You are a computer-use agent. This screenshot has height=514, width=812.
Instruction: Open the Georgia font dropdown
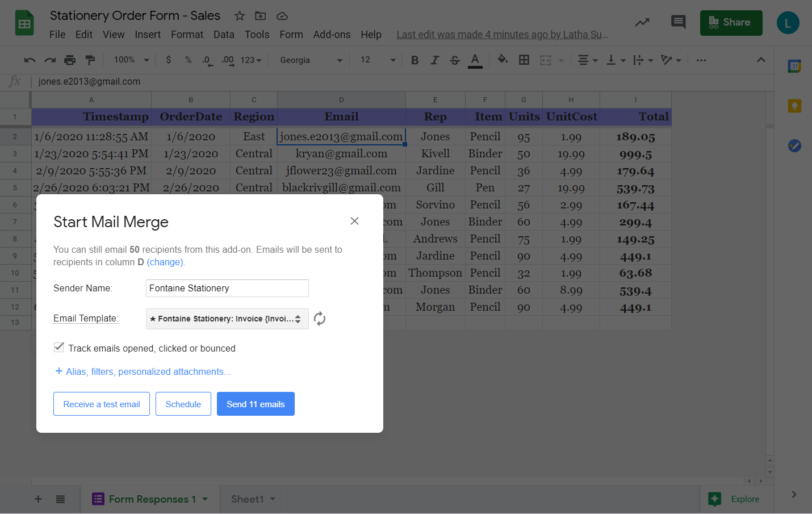tap(311, 60)
